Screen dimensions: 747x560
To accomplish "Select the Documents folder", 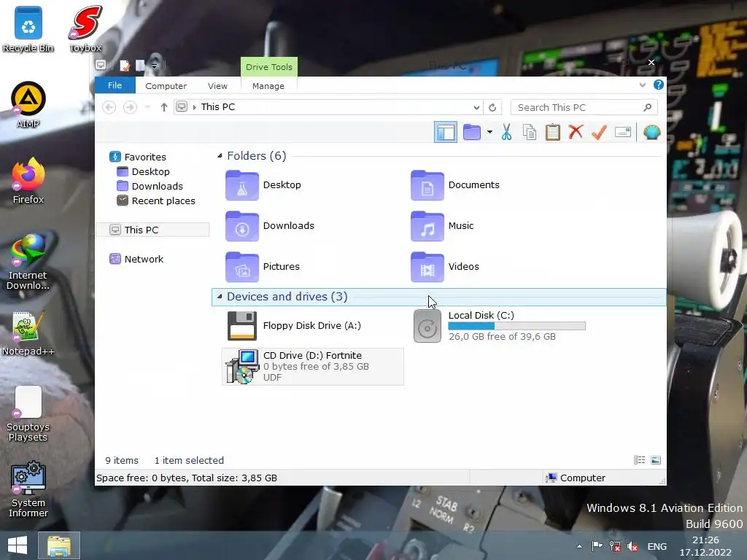I will tap(455, 184).
